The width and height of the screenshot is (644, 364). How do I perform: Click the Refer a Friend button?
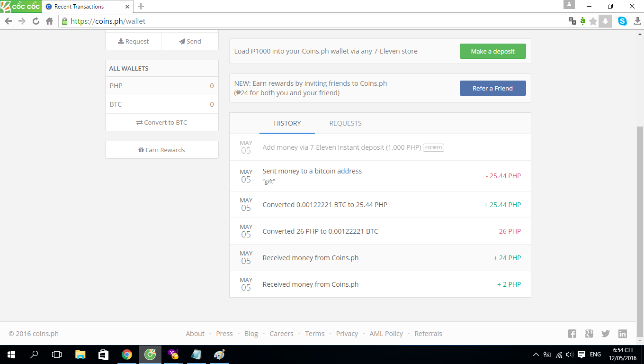click(x=493, y=88)
